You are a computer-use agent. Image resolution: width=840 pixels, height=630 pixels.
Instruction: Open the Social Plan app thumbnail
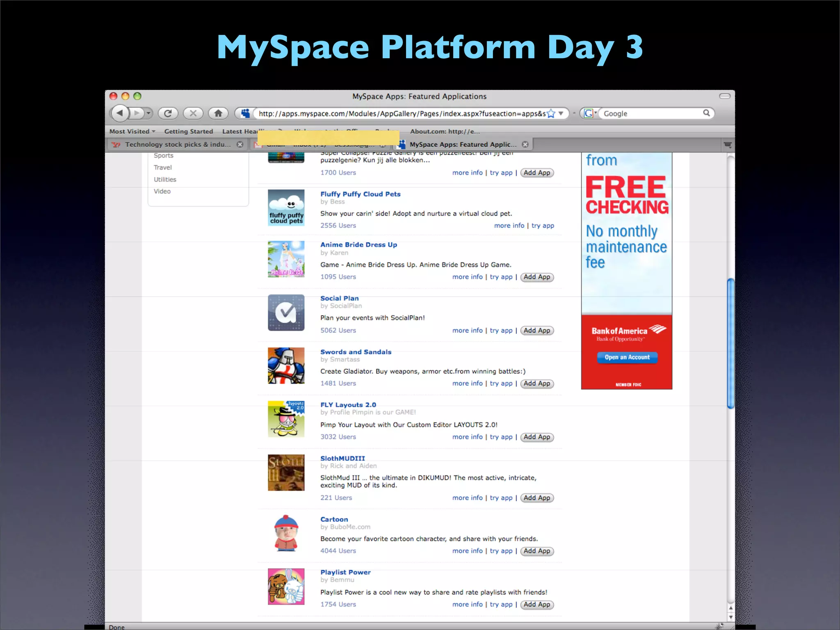point(286,313)
